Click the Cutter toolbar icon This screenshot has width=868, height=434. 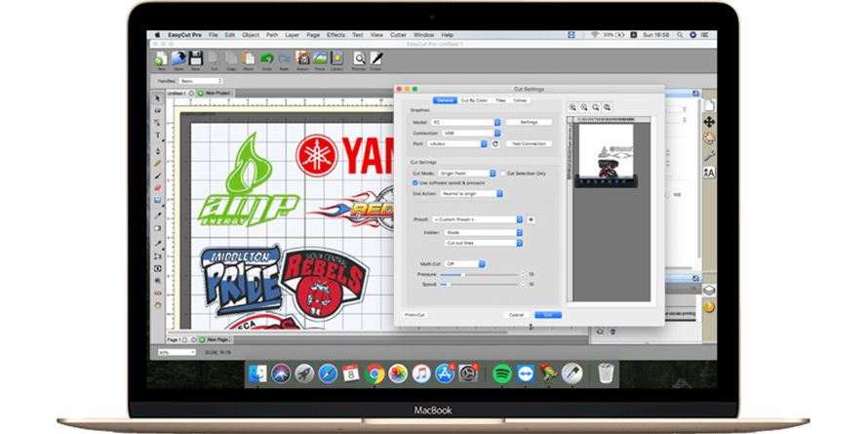tap(377, 59)
